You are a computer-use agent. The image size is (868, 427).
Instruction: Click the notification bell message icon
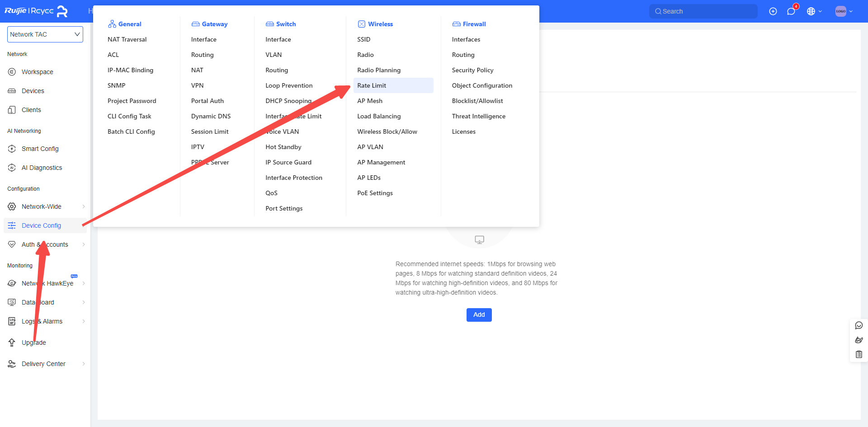coord(791,11)
